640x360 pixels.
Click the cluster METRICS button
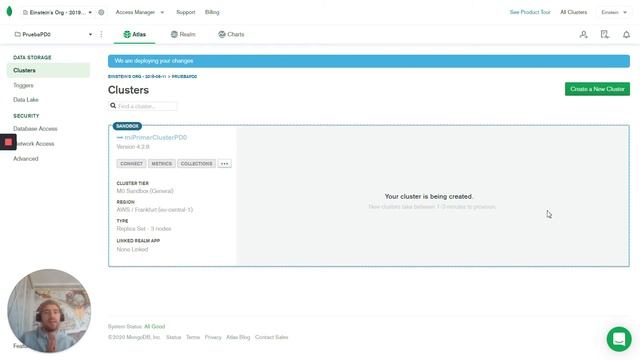click(162, 164)
